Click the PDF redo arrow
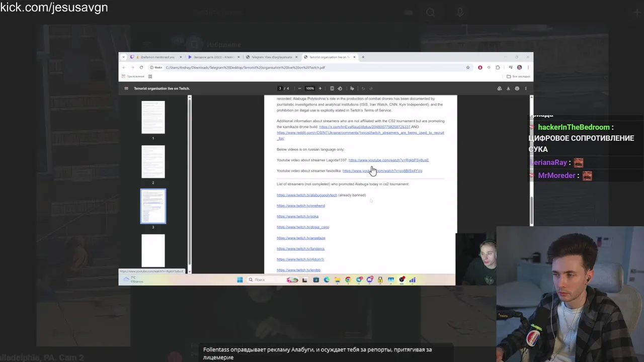644x362 pixels. (371, 88)
